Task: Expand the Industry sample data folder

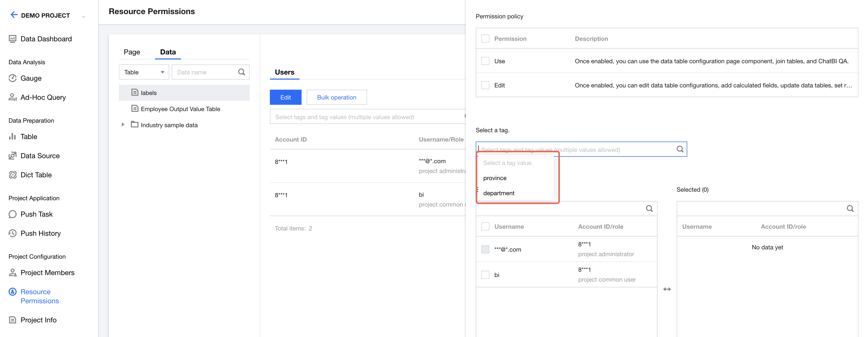Action: 123,125
